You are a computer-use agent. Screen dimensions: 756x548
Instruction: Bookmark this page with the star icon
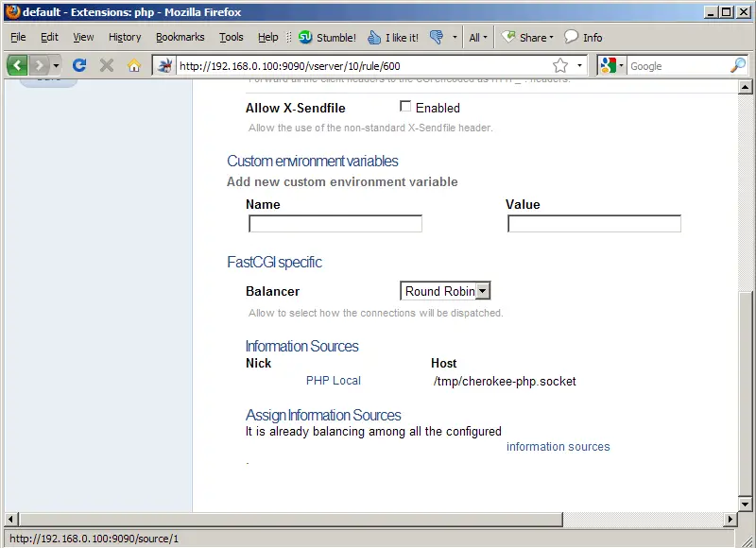560,65
